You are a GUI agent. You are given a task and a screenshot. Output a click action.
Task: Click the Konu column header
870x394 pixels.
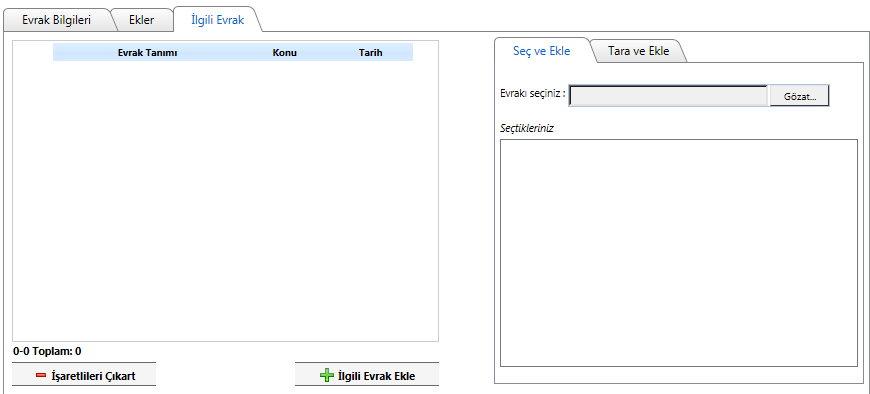pos(285,53)
